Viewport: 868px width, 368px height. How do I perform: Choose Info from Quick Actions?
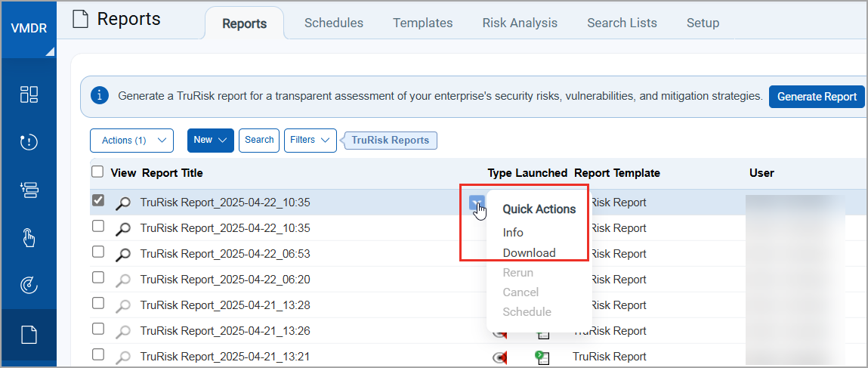[x=513, y=233]
